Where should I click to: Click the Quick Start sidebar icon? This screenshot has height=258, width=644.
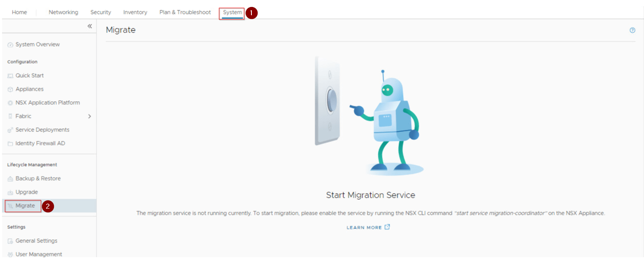click(10, 76)
